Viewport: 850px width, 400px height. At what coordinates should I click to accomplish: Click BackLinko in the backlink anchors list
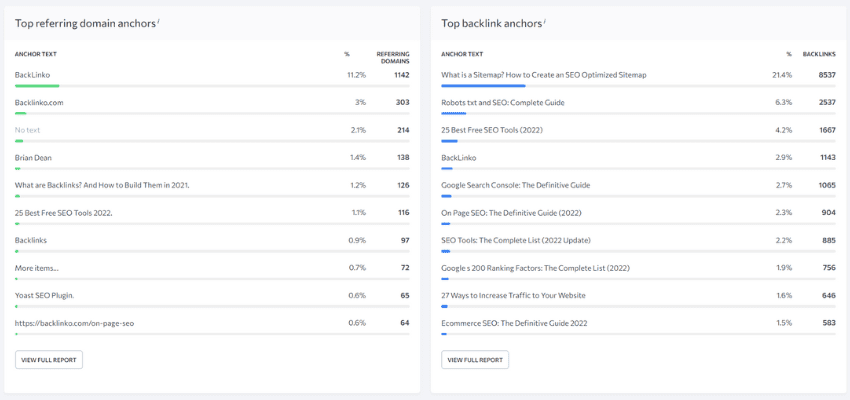459,158
